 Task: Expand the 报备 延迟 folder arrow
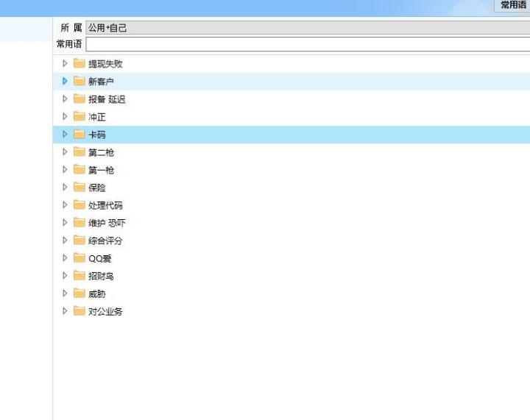[66, 99]
